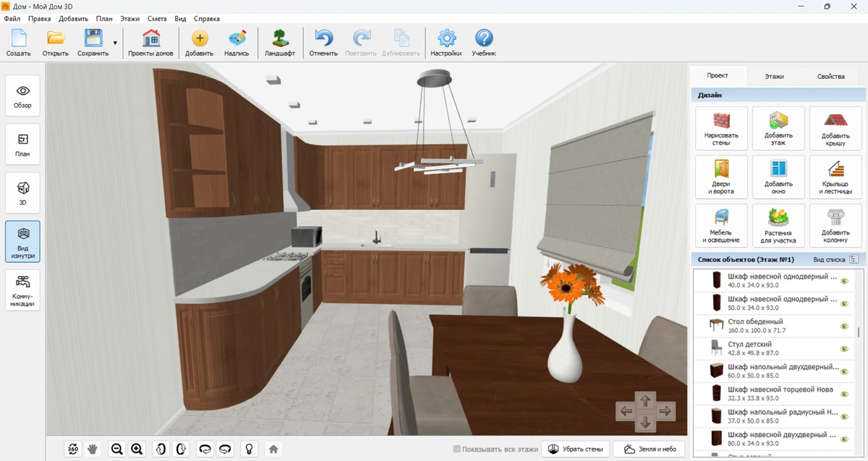The image size is (868, 461).
Task: Open Мебель и освещение furniture catalog
Action: [721, 225]
